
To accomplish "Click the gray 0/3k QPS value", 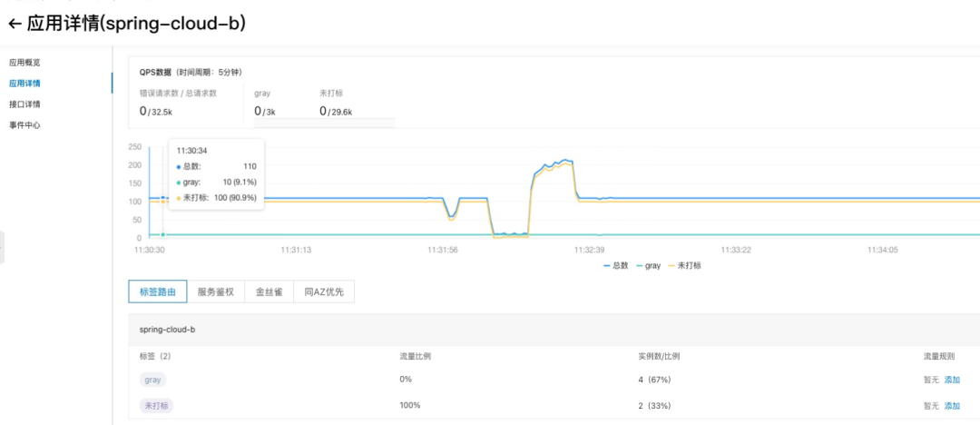I will click(x=265, y=112).
